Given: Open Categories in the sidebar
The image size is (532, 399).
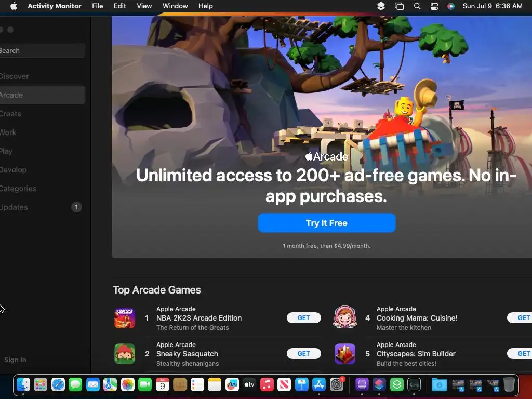Looking at the screenshot, I should click(x=42, y=188).
